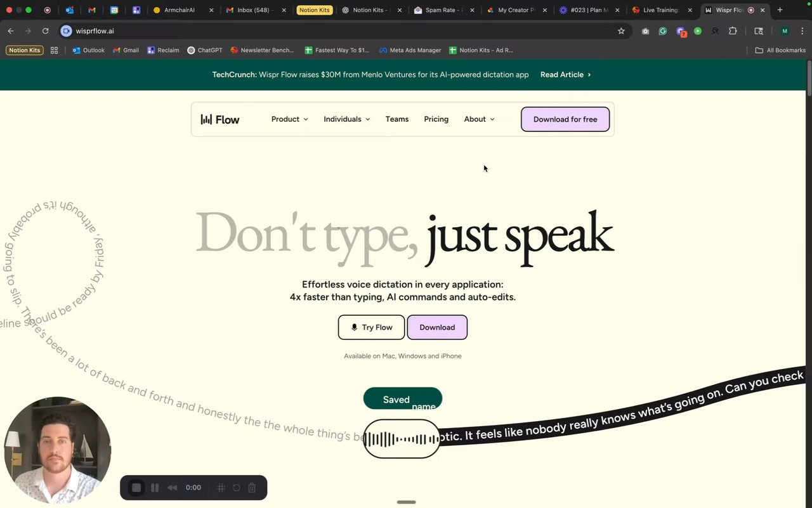The width and height of the screenshot is (812, 508).
Task: Open the ChatGPT bookmark
Action: point(204,50)
